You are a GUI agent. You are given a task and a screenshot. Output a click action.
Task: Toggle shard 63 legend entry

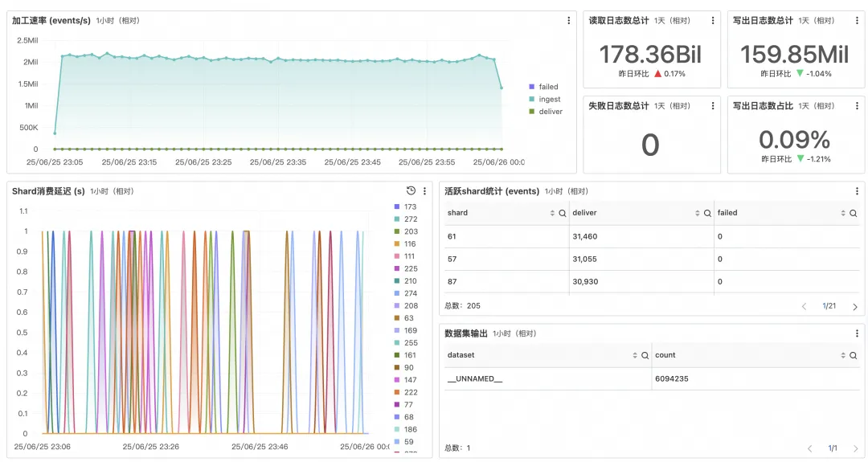404,318
